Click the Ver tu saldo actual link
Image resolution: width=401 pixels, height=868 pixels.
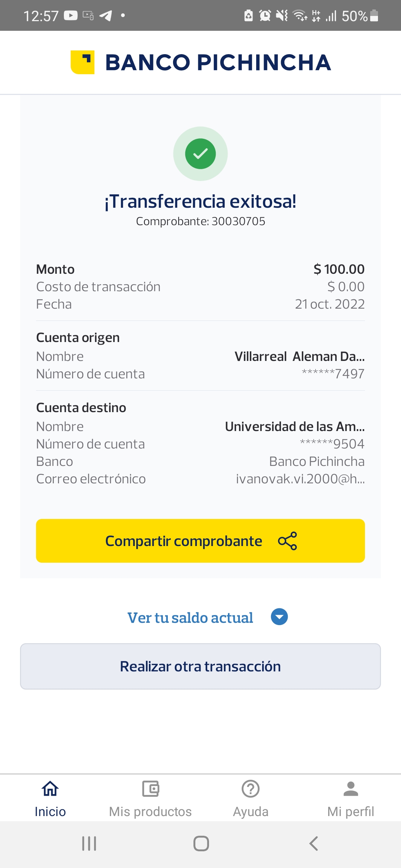[190, 618]
